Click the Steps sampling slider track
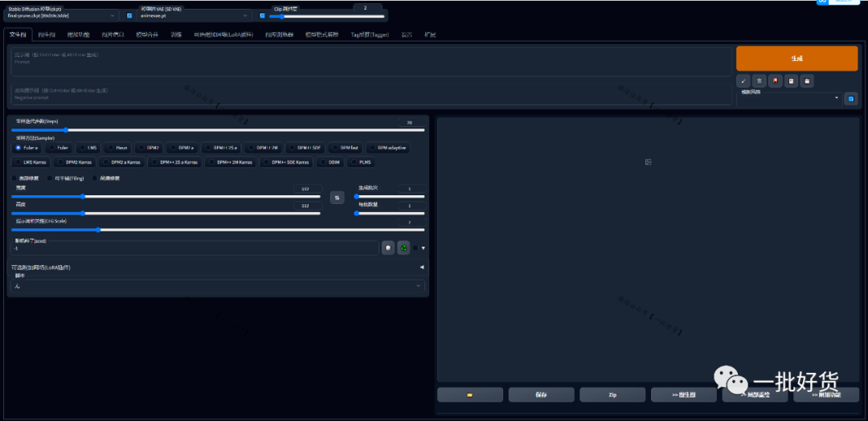Screen dimensions: 868x421 [217, 130]
